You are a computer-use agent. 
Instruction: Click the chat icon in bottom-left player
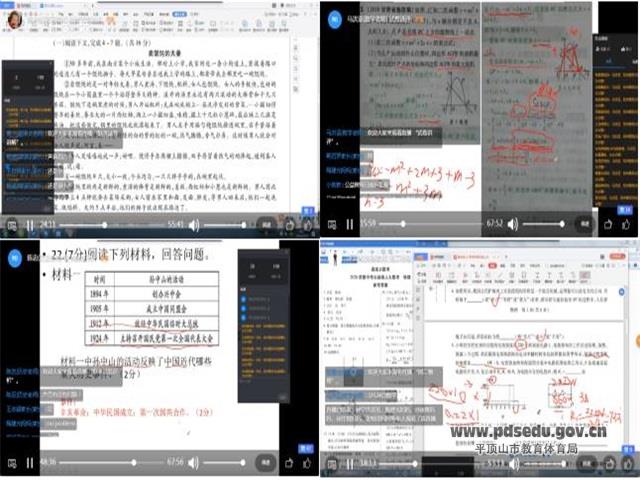[x=9, y=463]
